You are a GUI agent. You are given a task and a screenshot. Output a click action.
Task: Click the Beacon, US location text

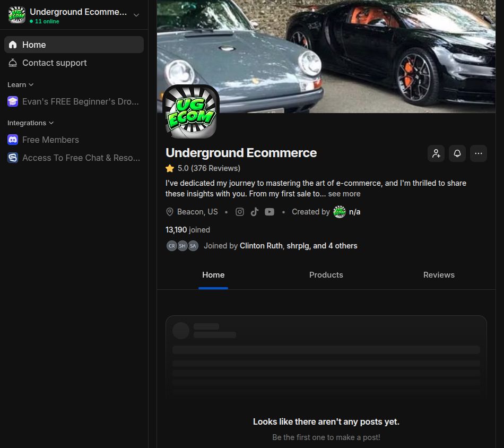point(197,212)
